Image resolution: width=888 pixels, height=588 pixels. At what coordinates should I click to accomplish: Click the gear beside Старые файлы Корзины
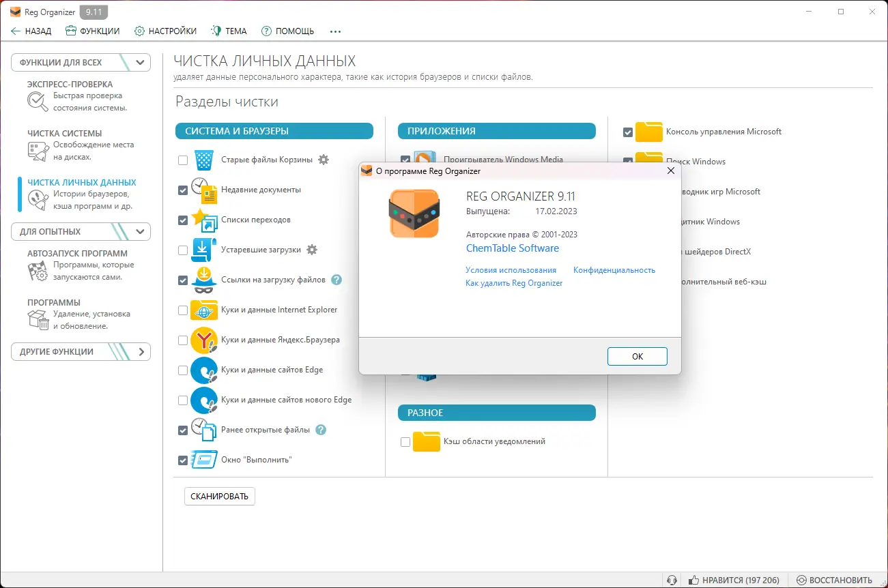coord(324,160)
